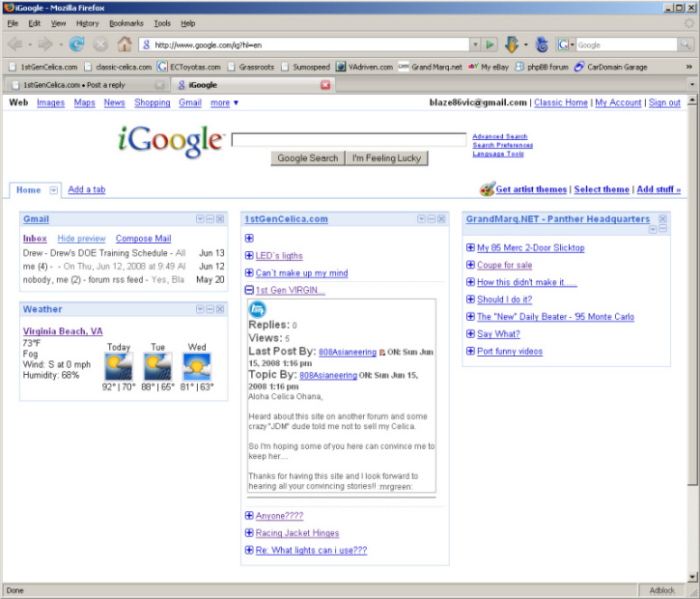Click the Wed weather forecast icon
700x599 pixels.
point(197,367)
